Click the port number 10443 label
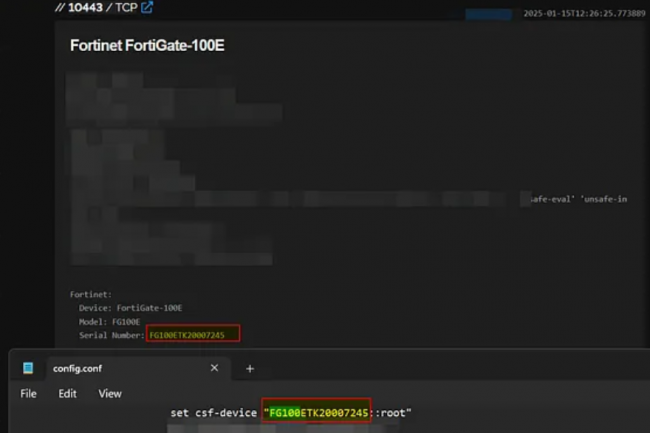650x433 pixels. pos(85,8)
